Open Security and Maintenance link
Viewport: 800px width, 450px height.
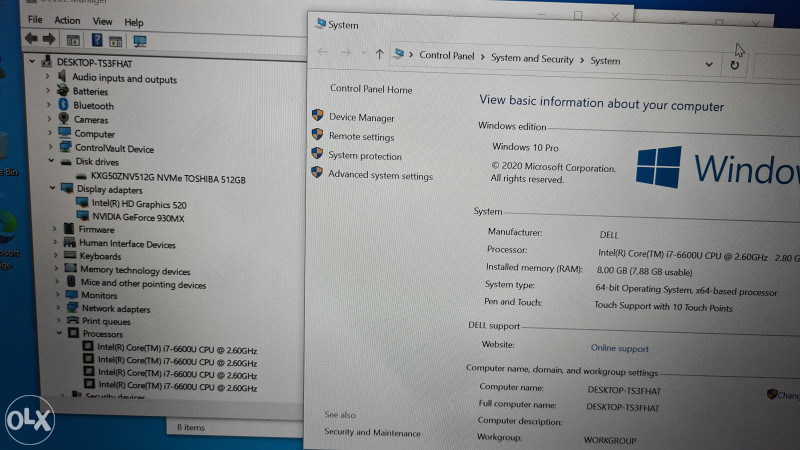click(x=372, y=432)
